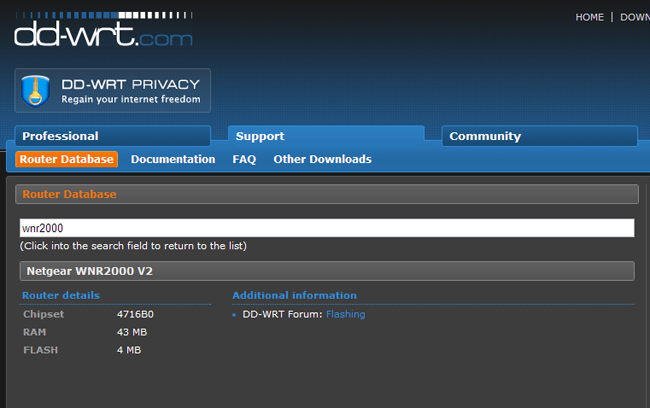Open the FAQ submenu item
Viewport: 650px width, 408px height.
tap(244, 159)
